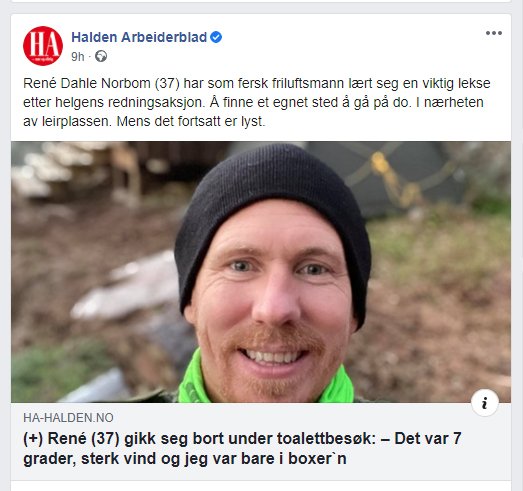Open the article photo of man in beanie

coord(261,272)
